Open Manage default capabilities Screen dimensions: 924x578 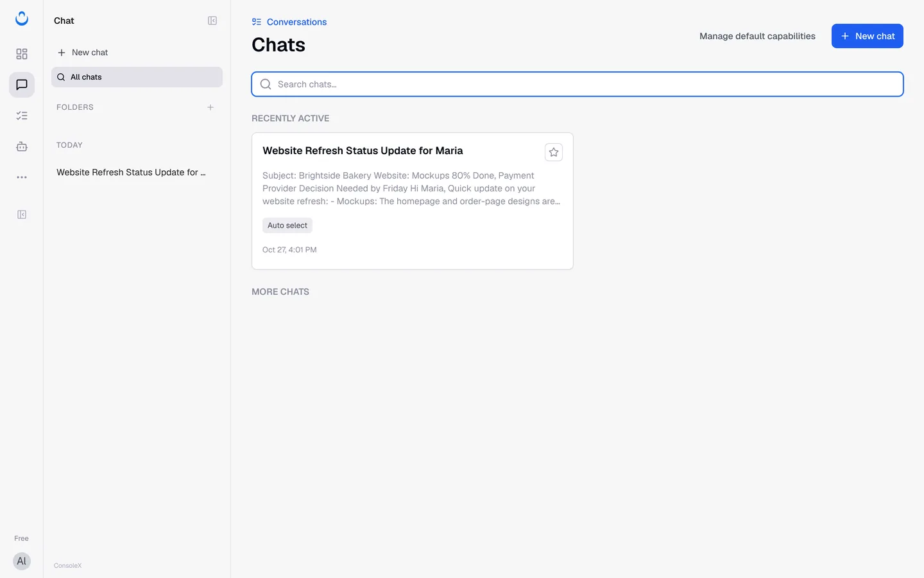[x=757, y=36]
